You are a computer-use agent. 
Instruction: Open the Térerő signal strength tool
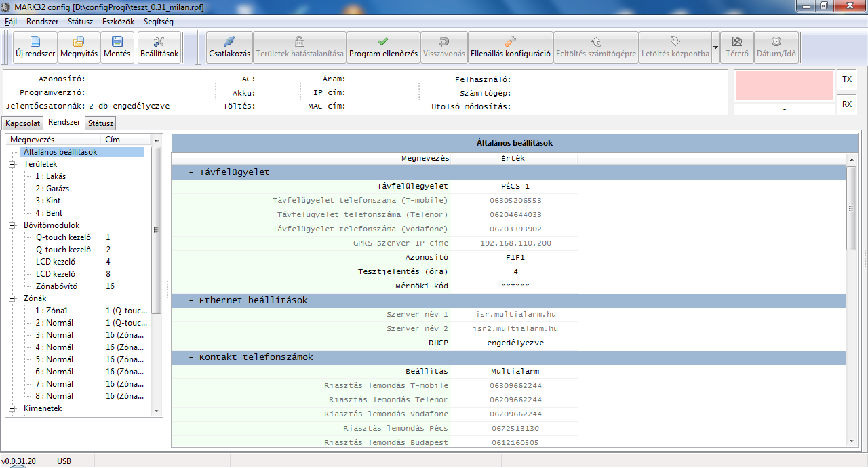(x=737, y=47)
